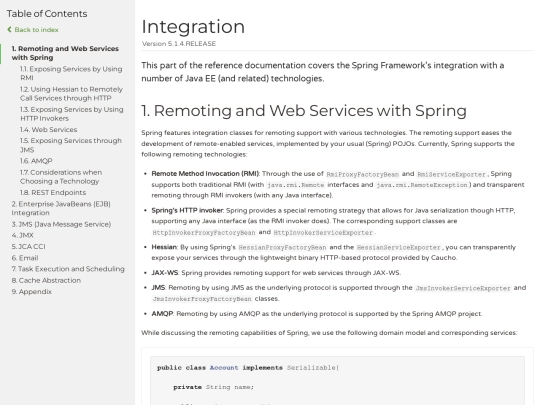Click the HttpInvokerServiceExporter code term

[x=323, y=233]
